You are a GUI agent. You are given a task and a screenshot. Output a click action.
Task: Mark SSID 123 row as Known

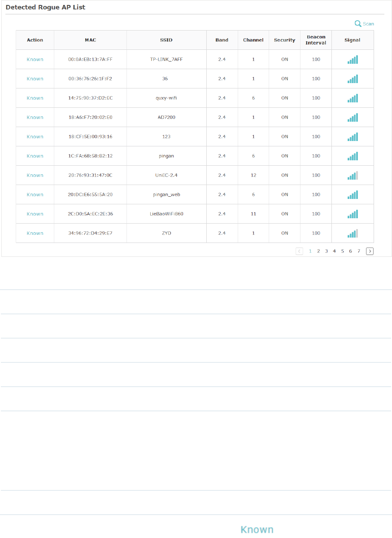pos(35,137)
